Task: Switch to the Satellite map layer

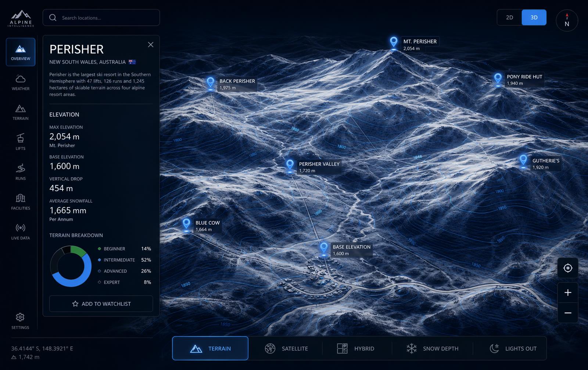Action: click(286, 348)
